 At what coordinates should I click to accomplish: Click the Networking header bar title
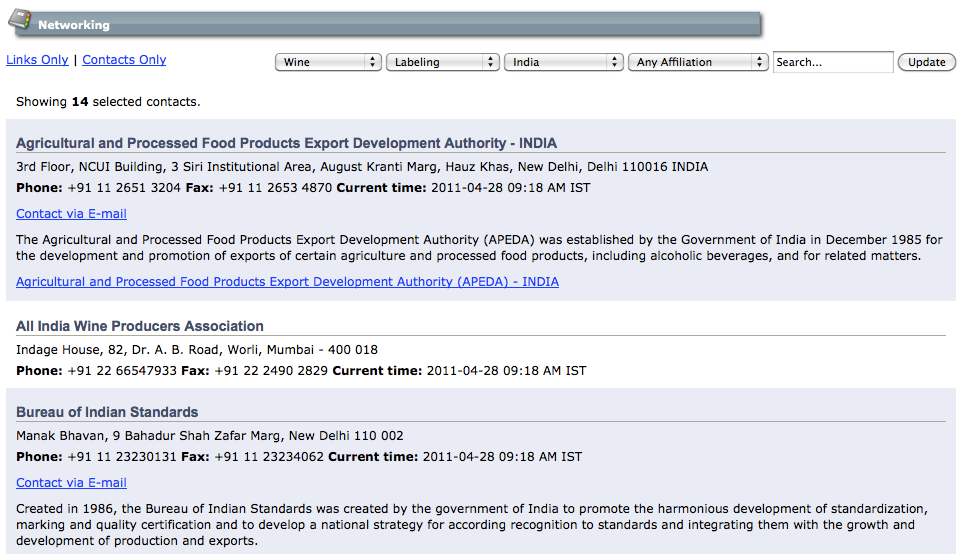[x=74, y=25]
